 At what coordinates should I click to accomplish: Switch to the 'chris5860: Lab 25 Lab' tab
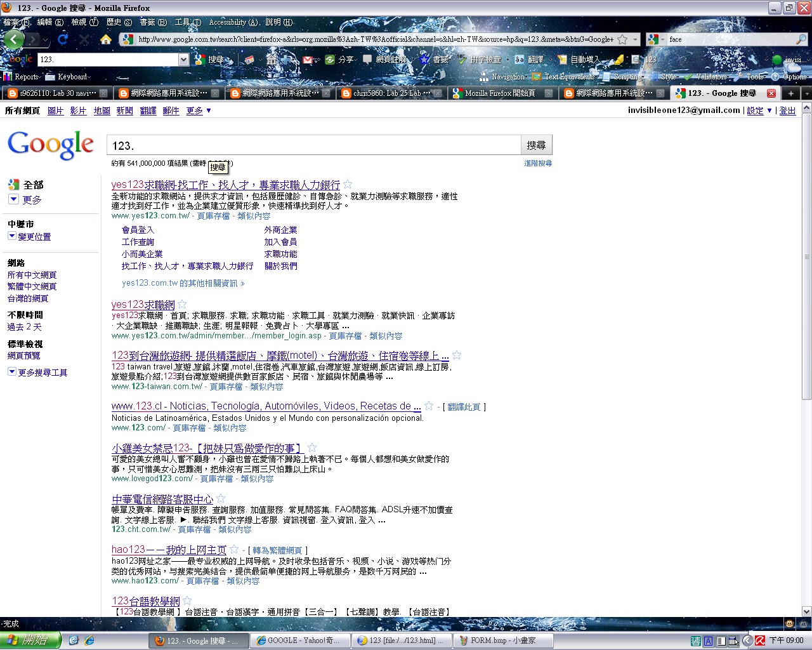coord(391,93)
